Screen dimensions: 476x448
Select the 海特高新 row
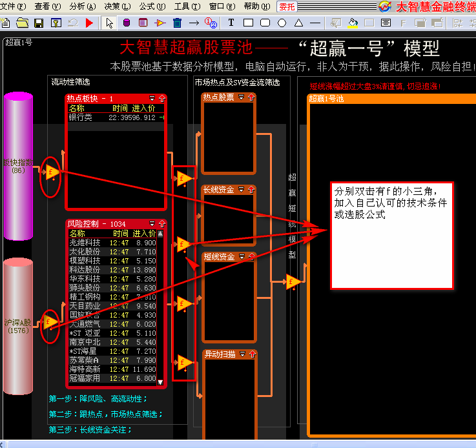point(112,369)
